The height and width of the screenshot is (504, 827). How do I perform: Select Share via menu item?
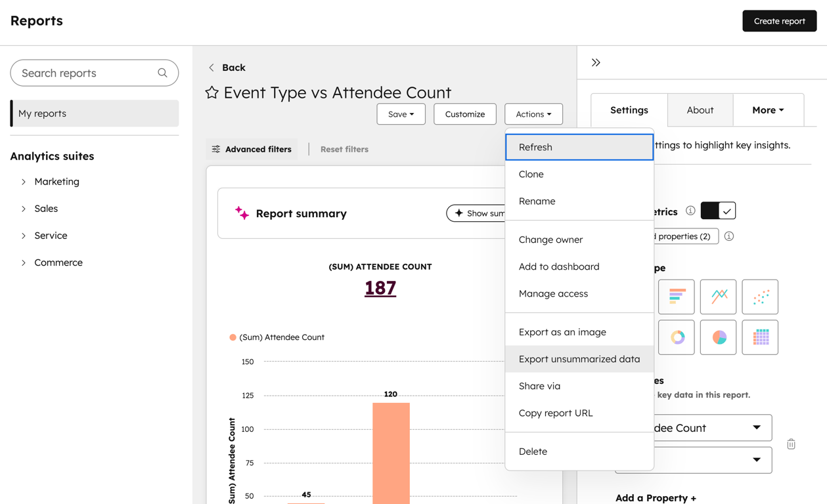pyautogui.click(x=579, y=386)
